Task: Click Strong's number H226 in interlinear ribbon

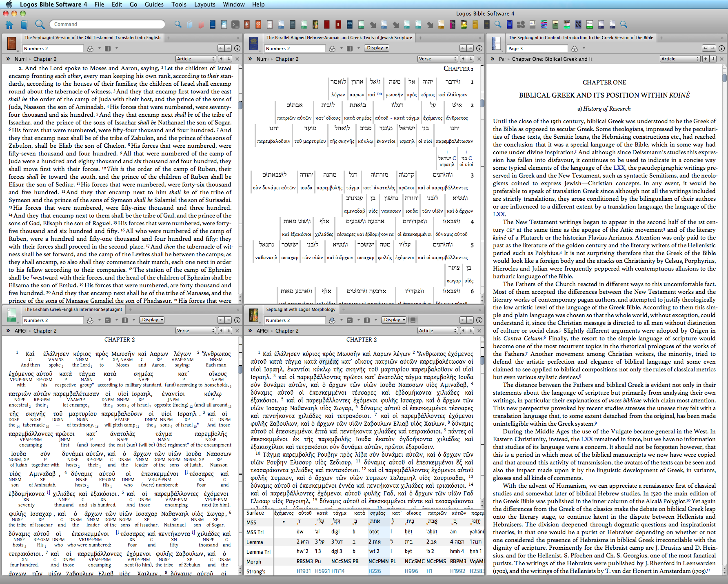Action: (375, 571)
